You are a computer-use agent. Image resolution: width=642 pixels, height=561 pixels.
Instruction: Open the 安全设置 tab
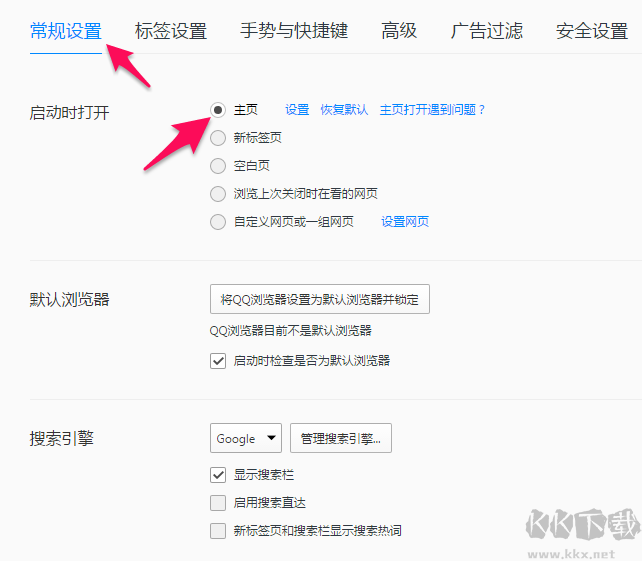(592, 31)
